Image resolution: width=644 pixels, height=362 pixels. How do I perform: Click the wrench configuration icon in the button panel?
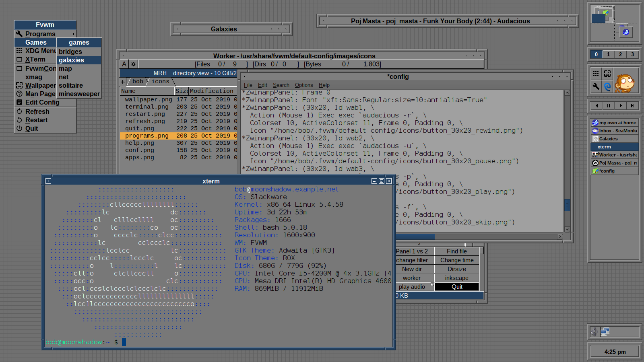pos(596,86)
